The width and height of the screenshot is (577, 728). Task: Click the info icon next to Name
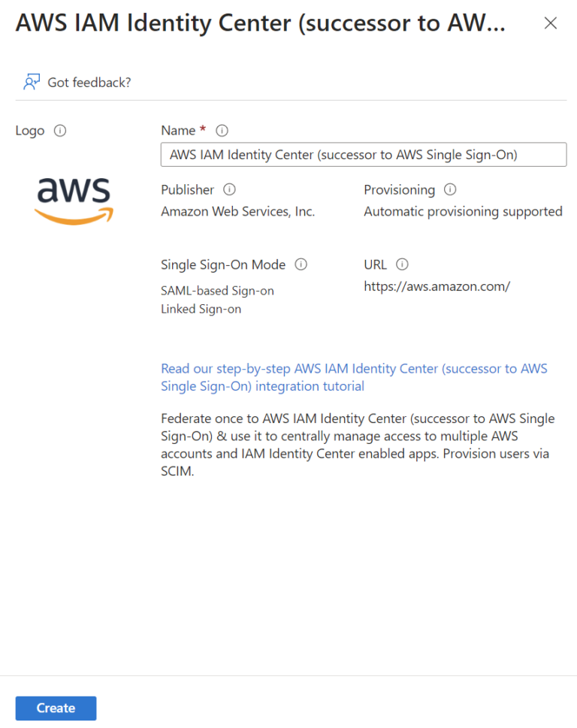[222, 130]
